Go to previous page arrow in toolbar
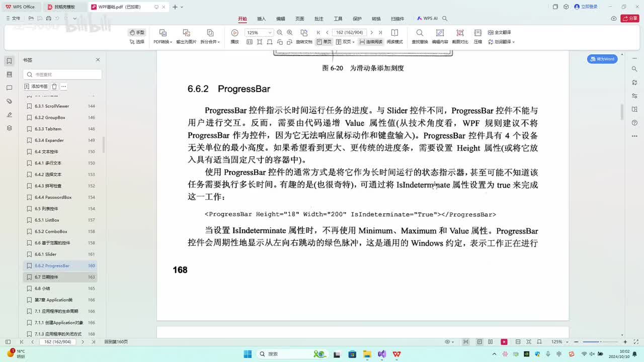 tap(327, 32)
